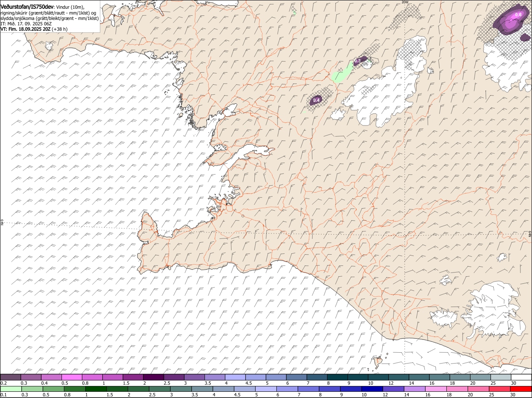Click the 0.6 snowfall value label
This screenshot has width=532, height=398.
pos(518,15)
